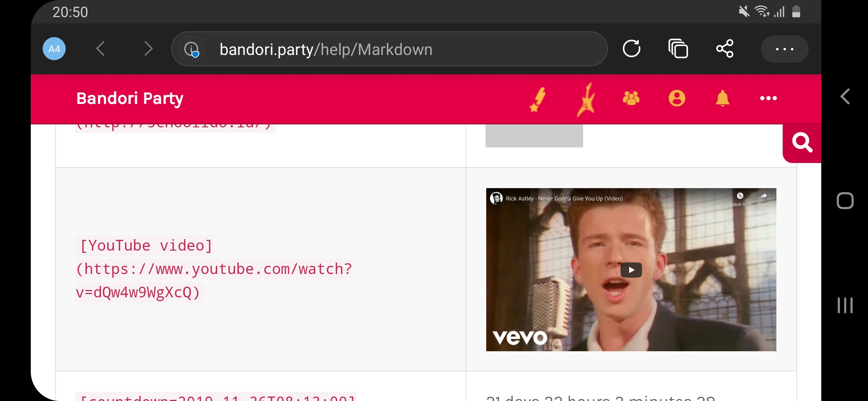
Task: Open the guitar navigation icon
Action: tap(586, 99)
